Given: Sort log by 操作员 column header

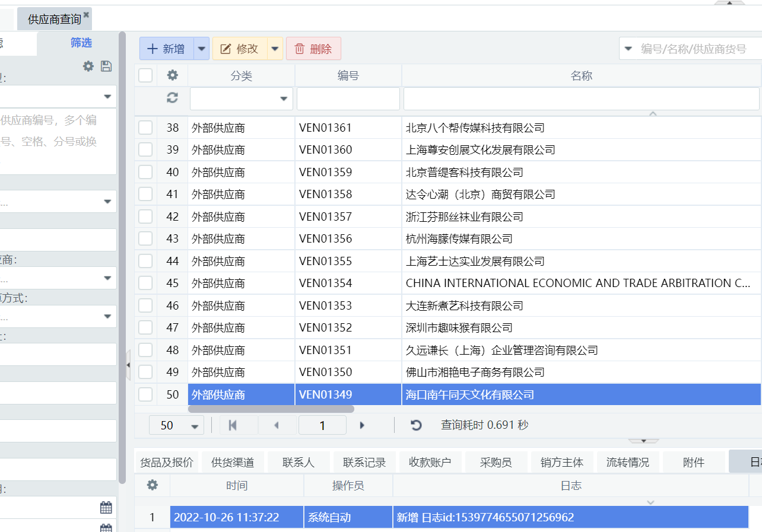Looking at the screenshot, I should pos(348,486).
